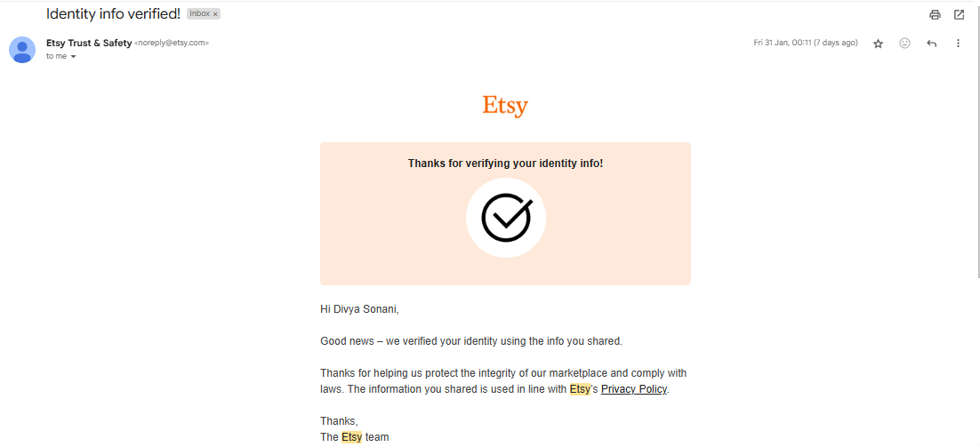Print this email with the printer icon

[x=935, y=15]
